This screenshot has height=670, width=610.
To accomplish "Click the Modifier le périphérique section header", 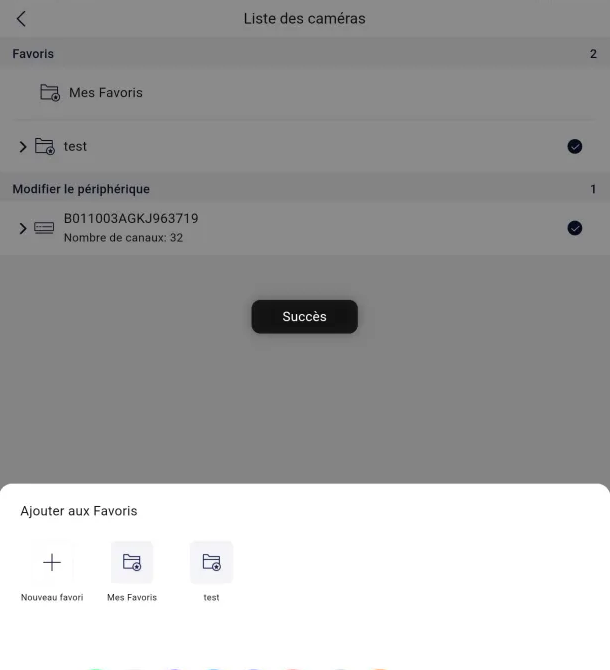I will (x=81, y=189).
